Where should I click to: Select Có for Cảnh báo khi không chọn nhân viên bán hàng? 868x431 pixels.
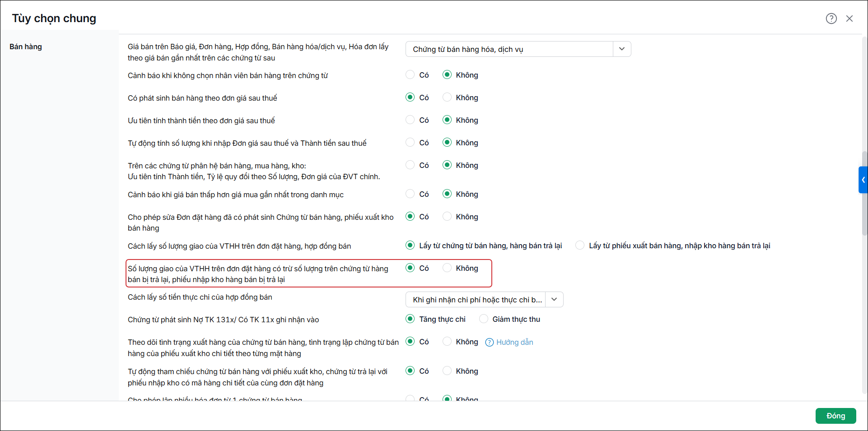[410, 75]
